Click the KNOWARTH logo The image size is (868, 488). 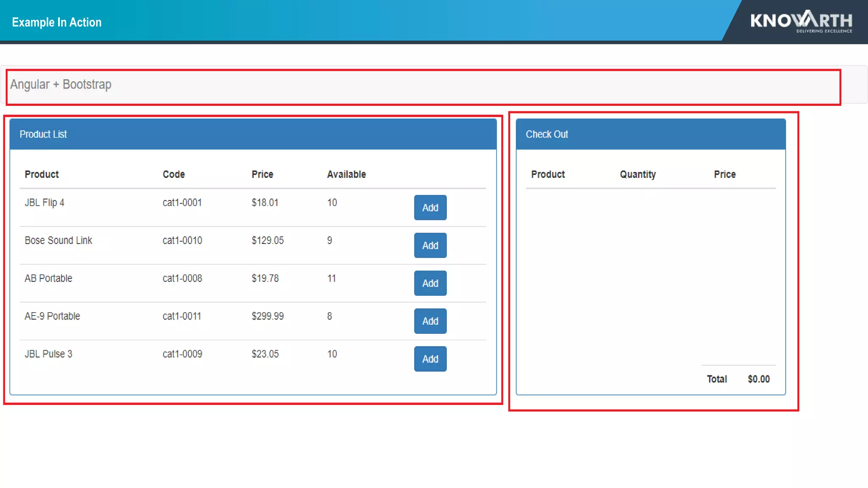click(801, 21)
